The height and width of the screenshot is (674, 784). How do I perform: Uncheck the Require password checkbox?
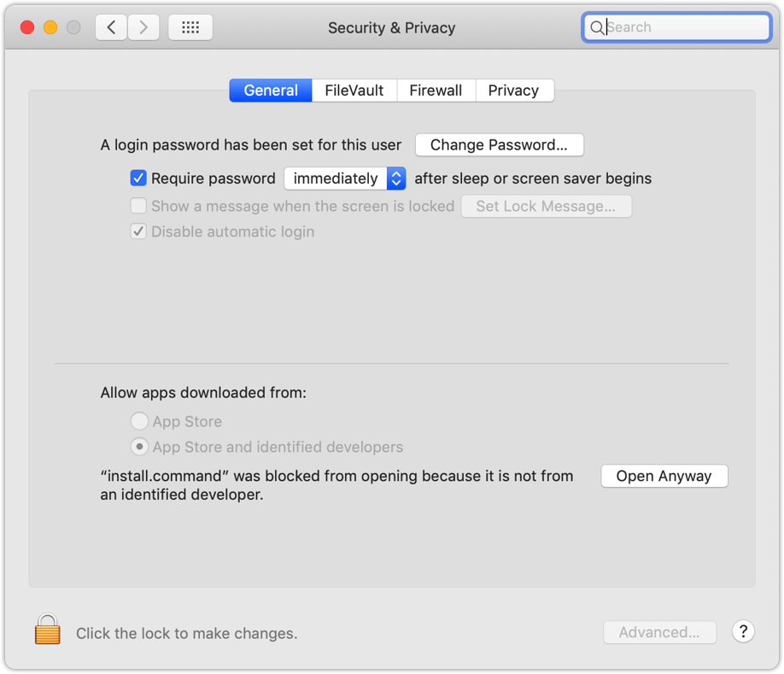coord(138,179)
